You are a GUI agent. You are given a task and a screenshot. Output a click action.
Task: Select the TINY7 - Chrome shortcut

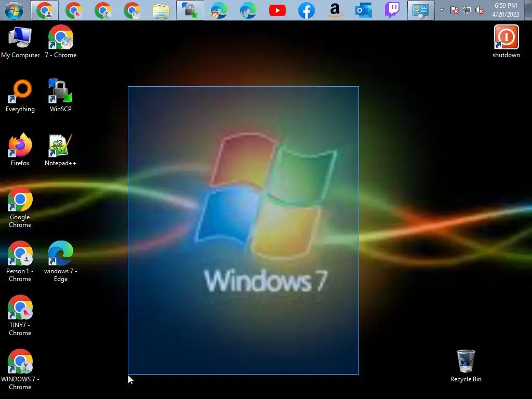pos(20,315)
